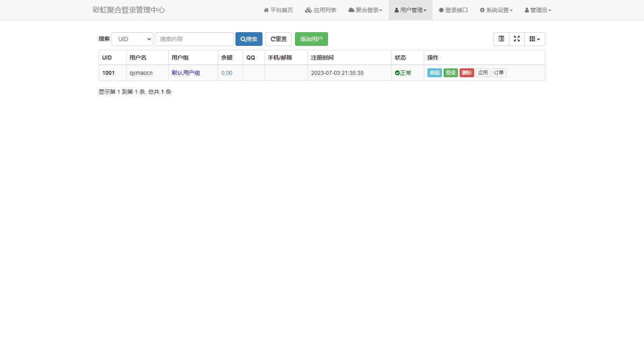Screen dimensions: 644x362
Task: Expand the aggregate login cloud menu
Action: 365,10
